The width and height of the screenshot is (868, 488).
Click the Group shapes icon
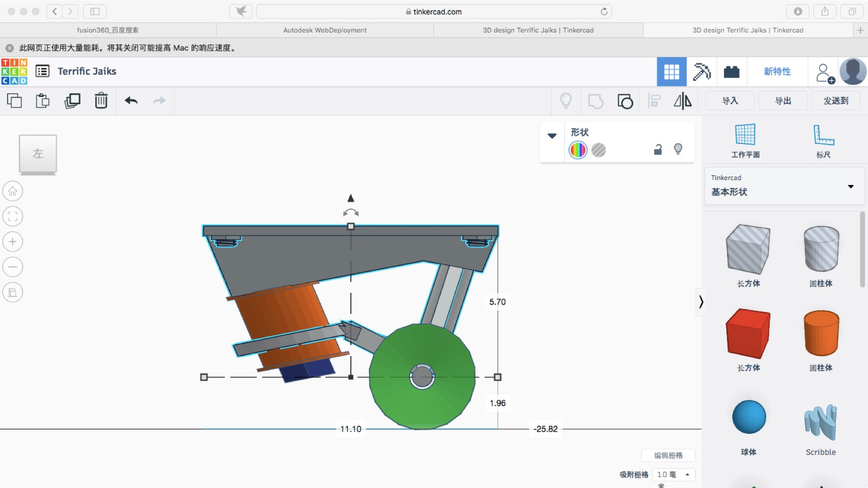coord(595,101)
